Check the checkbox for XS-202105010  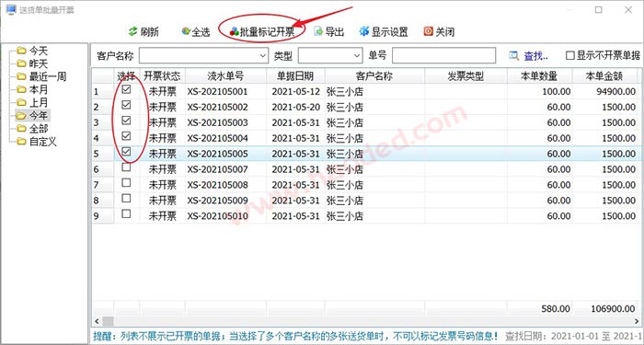pos(127,214)
